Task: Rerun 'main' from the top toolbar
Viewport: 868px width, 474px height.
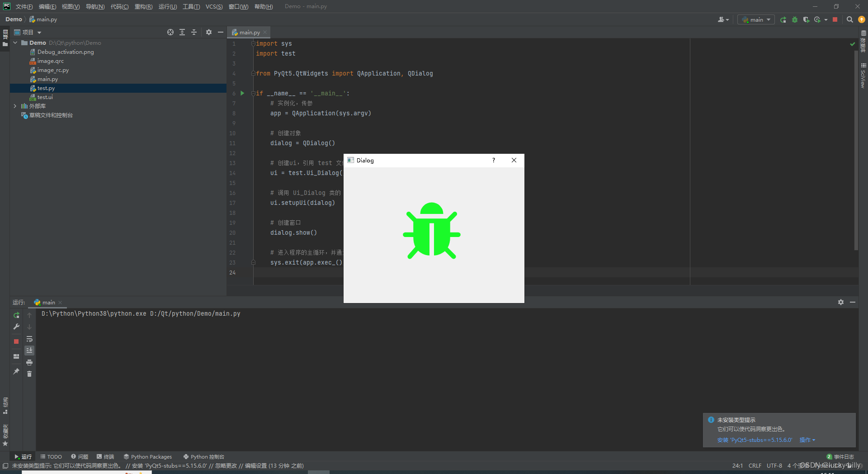Action: tap(783, 19)
